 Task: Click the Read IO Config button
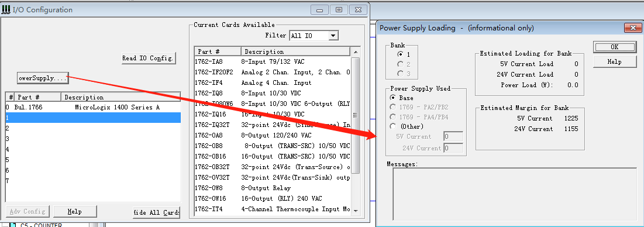(149, 58)
